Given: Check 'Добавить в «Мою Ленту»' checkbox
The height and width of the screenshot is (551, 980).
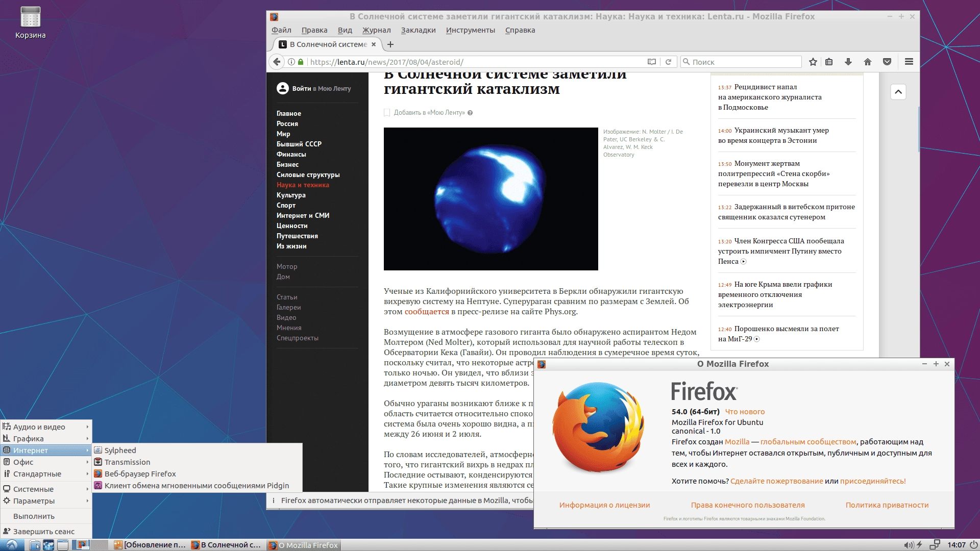Looking at the screenshot, I should click(387, 113).
